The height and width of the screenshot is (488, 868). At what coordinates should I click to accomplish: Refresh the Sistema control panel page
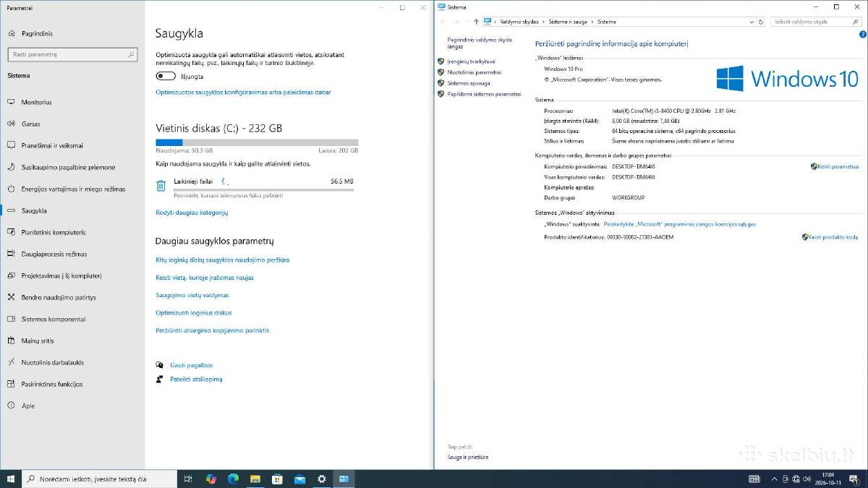761,22
